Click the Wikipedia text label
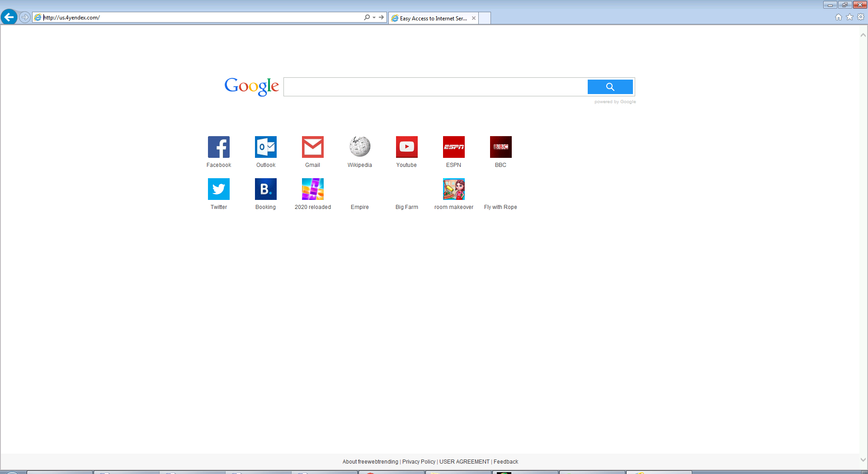Viewport: 868px width, 474px height. tap(360, 165)
